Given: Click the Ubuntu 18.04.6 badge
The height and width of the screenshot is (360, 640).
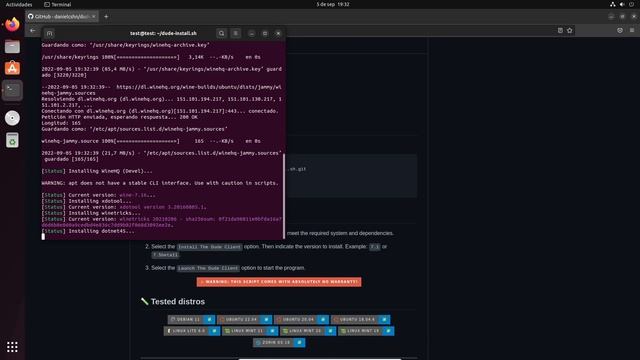Looking at the screenshot, I should tap(360, 320).
